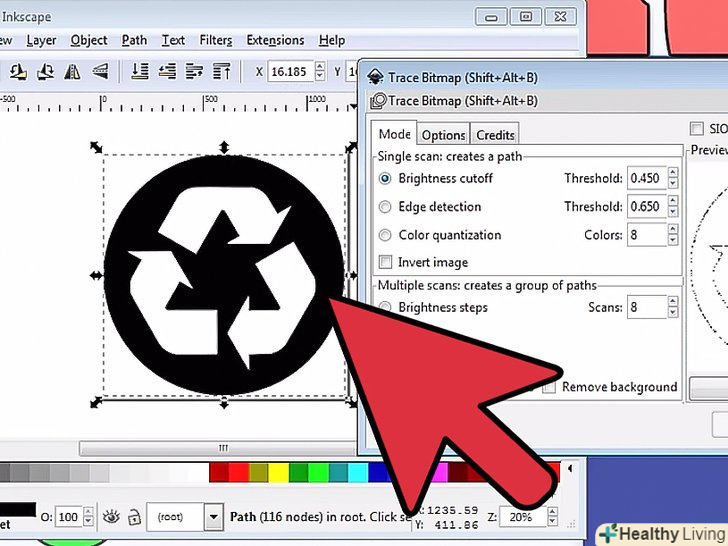Flip selected object vertically
728x546 pixels.
pyautogui.click(x=100, y=71)
